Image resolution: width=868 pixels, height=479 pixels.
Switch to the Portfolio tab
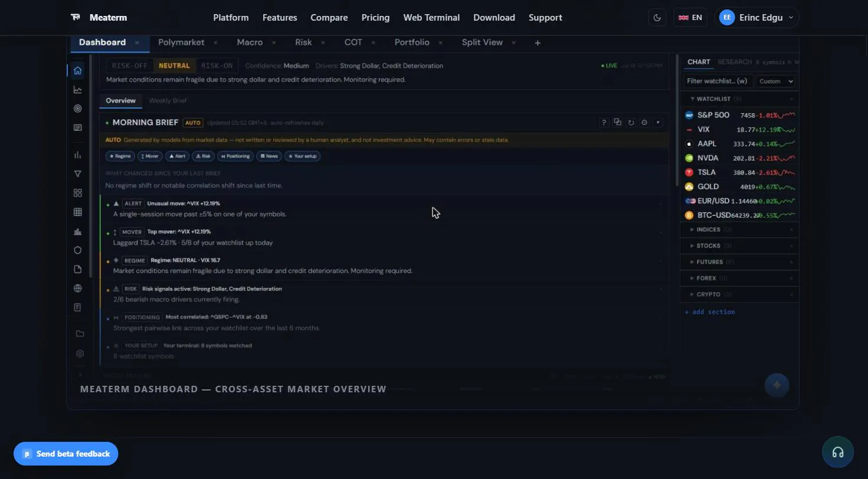click(412, 42)
